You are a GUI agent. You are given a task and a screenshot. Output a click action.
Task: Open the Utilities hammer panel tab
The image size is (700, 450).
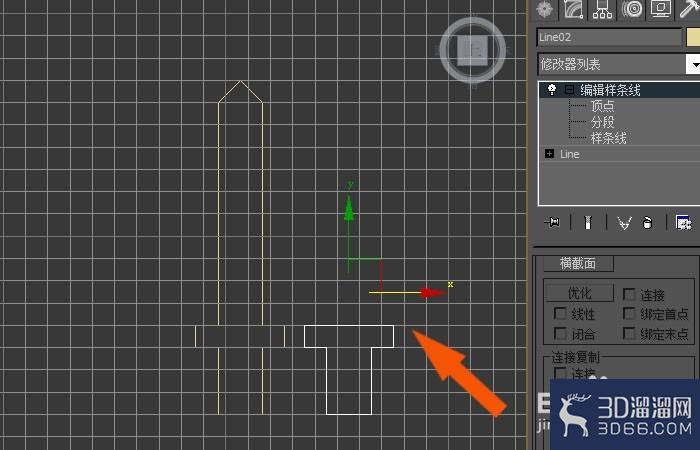pyautogui.click(x=689, y=9)
